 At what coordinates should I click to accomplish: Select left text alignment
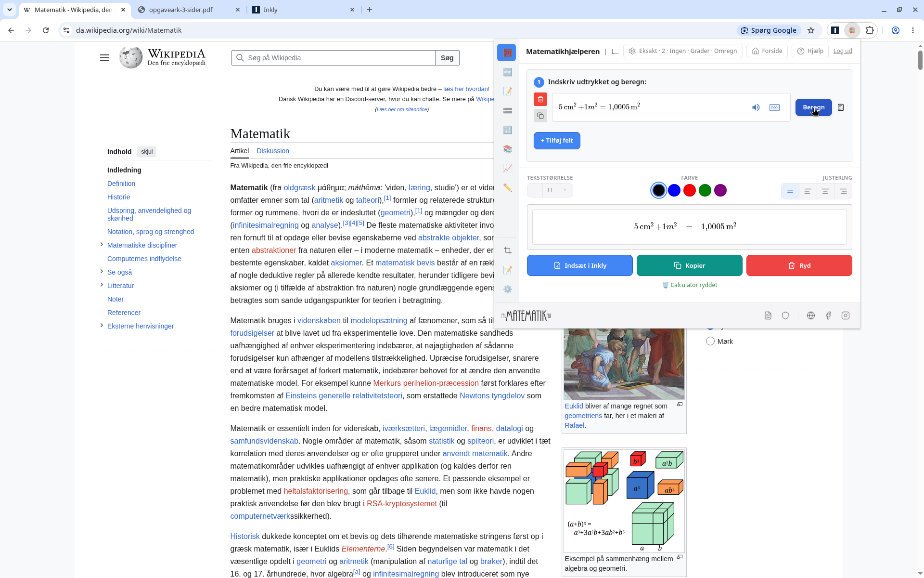808,191
